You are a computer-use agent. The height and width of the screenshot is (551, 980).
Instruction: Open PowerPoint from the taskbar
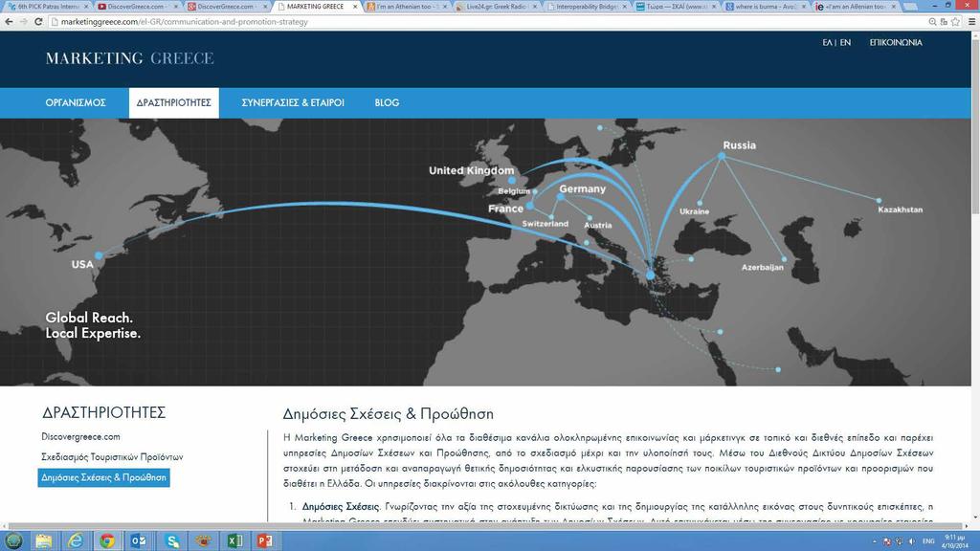265,540
